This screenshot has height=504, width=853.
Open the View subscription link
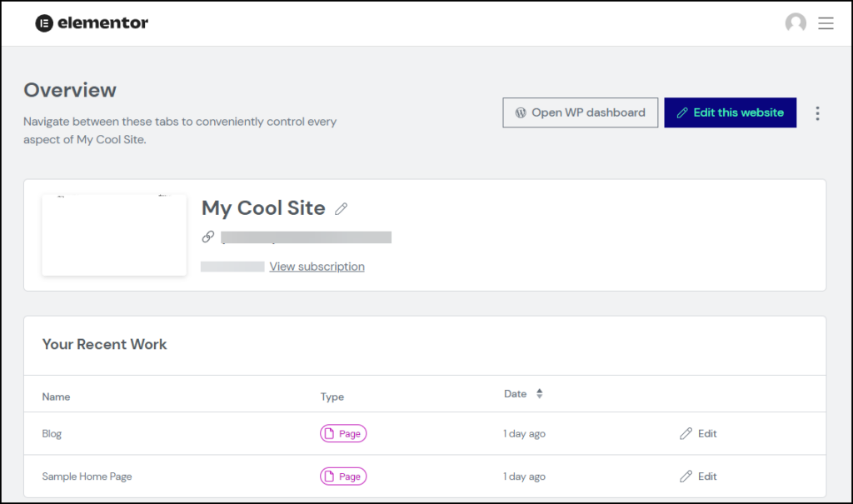(317, 266)
